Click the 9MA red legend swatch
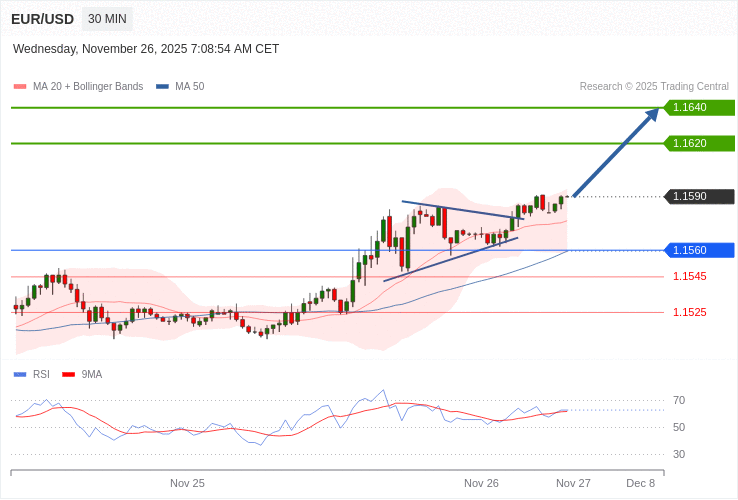Viewport: 738px width, 500px height. [x=69, y=375]
